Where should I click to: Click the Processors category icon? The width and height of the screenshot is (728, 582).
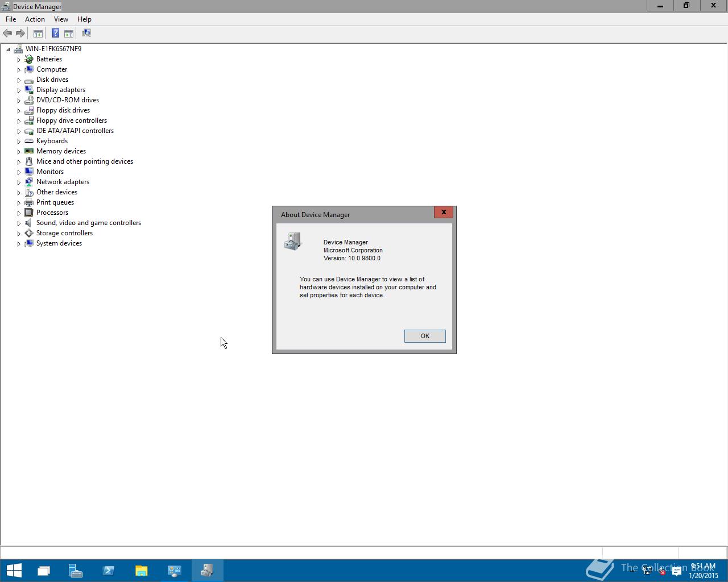29,213
